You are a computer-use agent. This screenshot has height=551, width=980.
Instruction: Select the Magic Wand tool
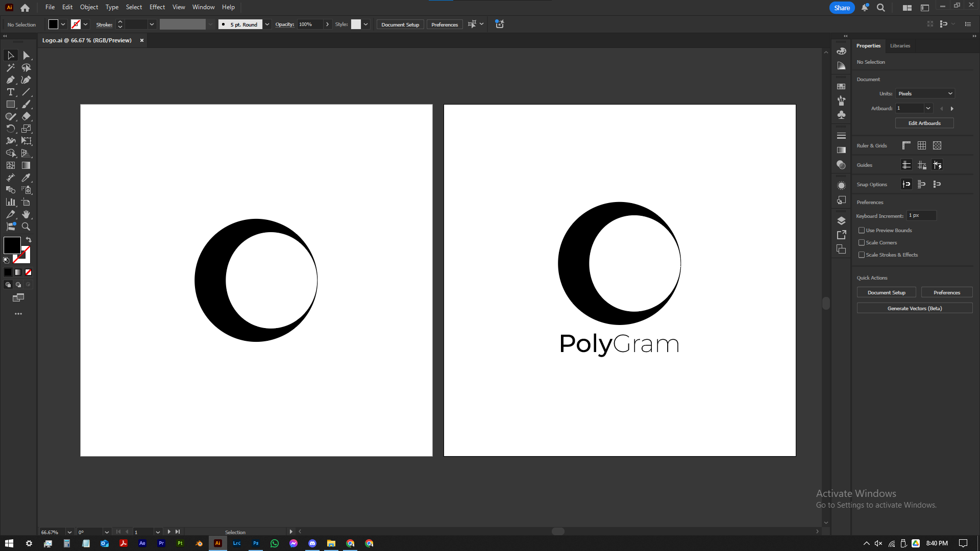(11, 67)
